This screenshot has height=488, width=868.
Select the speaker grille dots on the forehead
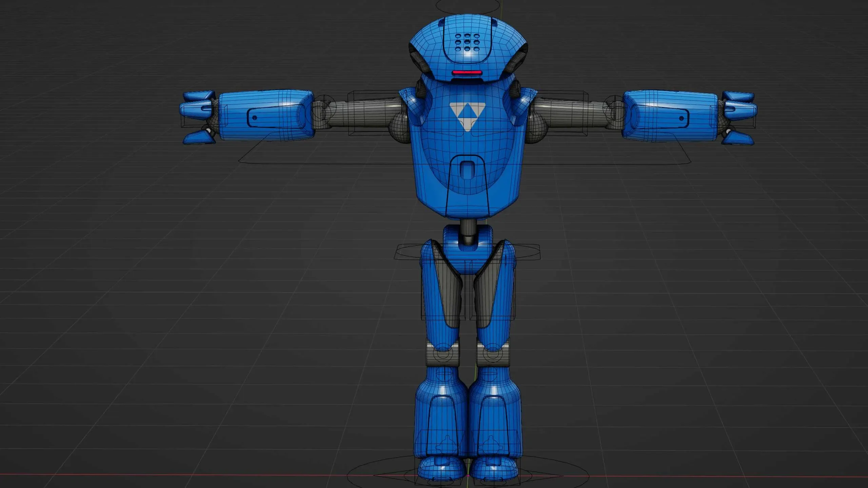[467, 41]
